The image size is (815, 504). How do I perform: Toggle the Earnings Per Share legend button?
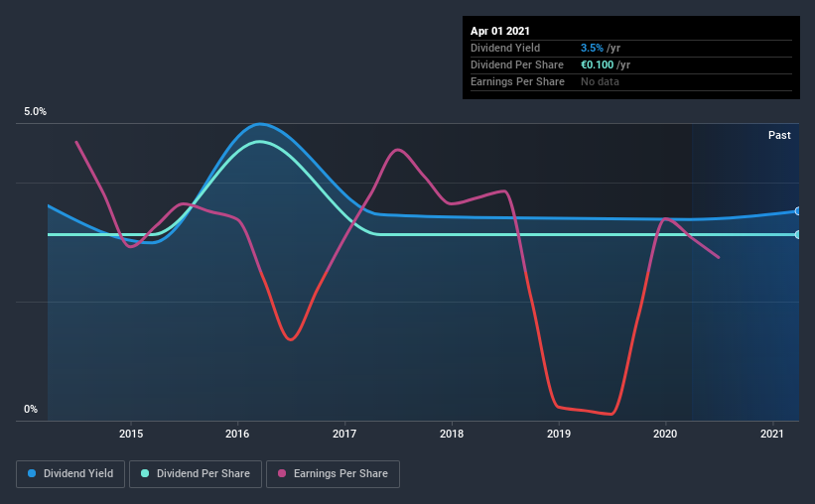[x=333, y=474]
